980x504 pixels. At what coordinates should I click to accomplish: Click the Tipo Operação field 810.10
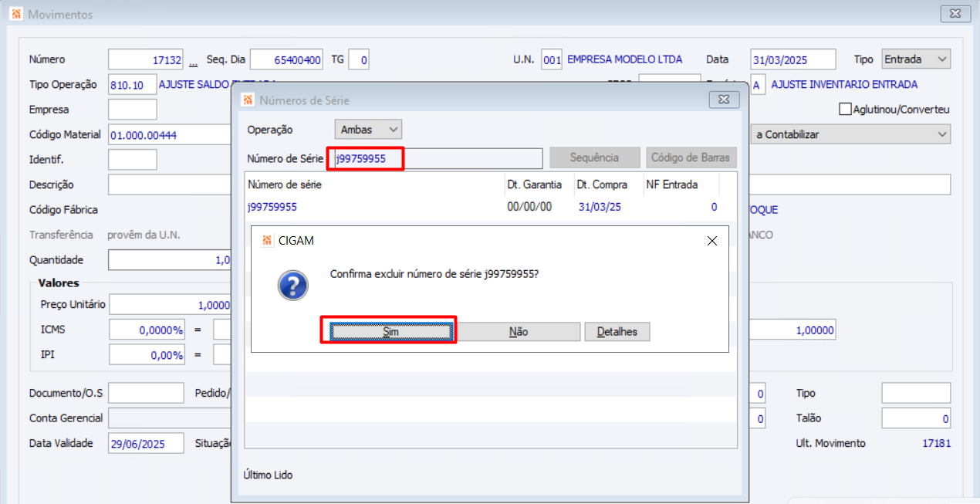131,85
